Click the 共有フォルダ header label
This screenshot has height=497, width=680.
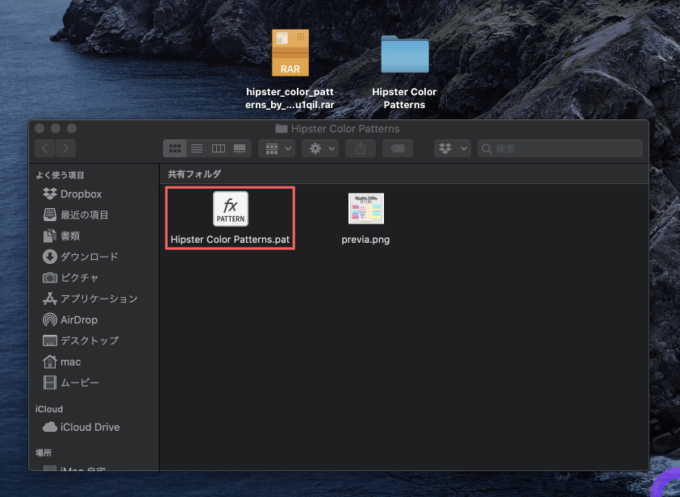point(194,174)
